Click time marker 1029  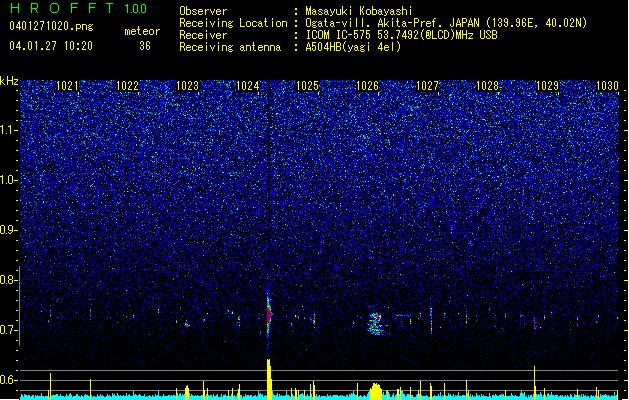click(548, 86)
